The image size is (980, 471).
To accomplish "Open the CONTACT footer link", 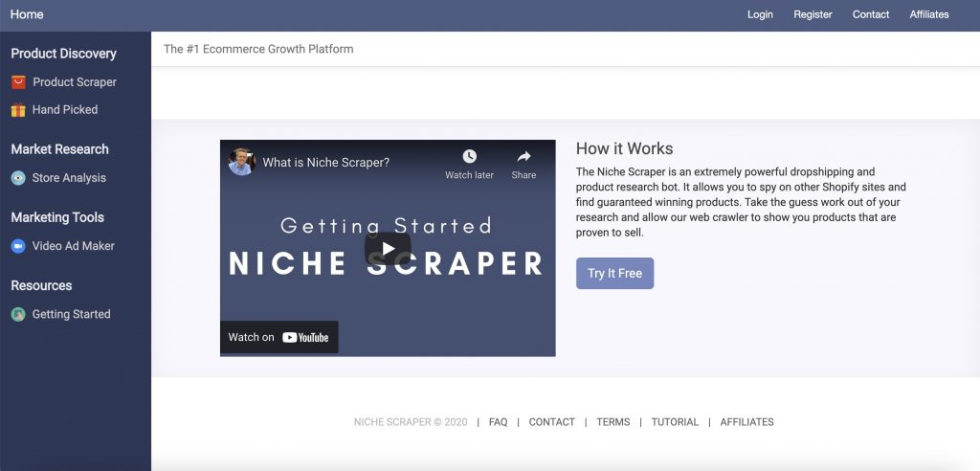I will pos(552,422).
